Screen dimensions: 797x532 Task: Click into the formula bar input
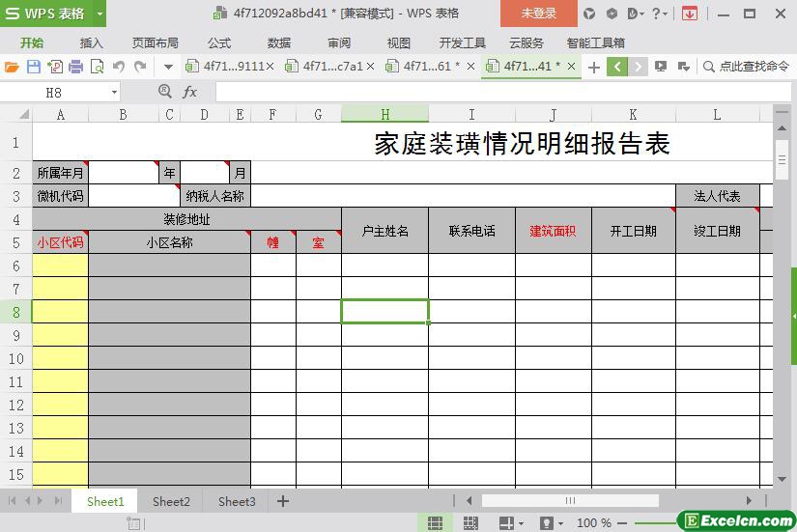tap(503, 93)
